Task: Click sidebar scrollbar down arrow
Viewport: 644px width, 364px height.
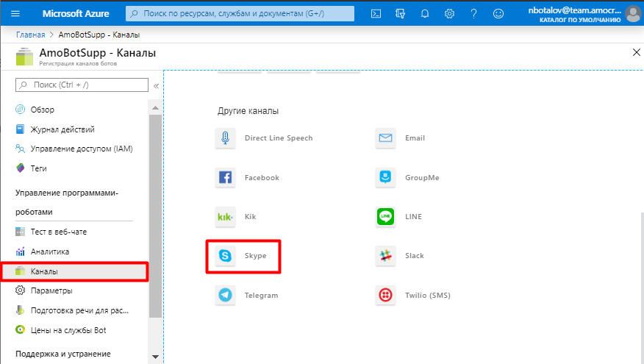Action: click(x=155, y=357)
